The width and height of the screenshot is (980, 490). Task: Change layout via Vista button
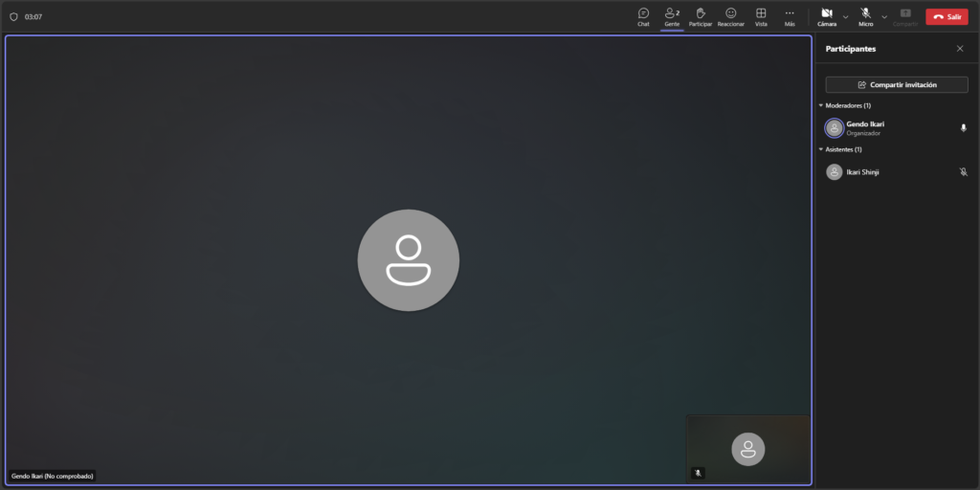pos(761,17)
